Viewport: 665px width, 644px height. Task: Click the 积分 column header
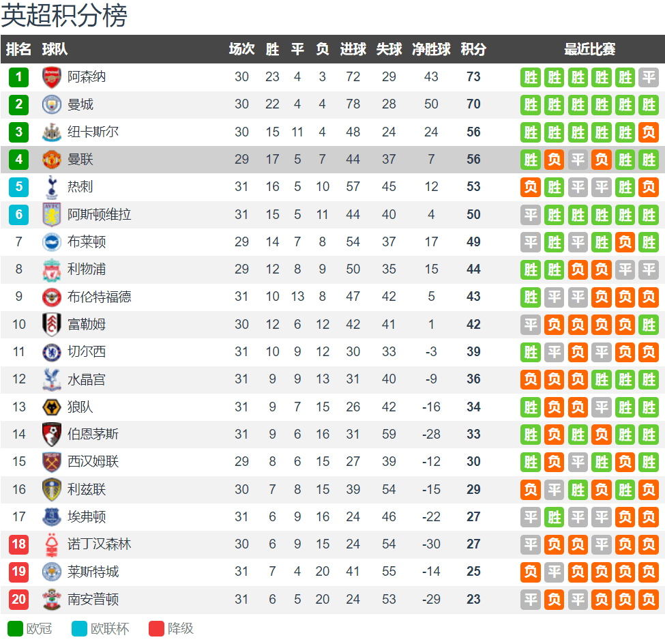(473, 49)
